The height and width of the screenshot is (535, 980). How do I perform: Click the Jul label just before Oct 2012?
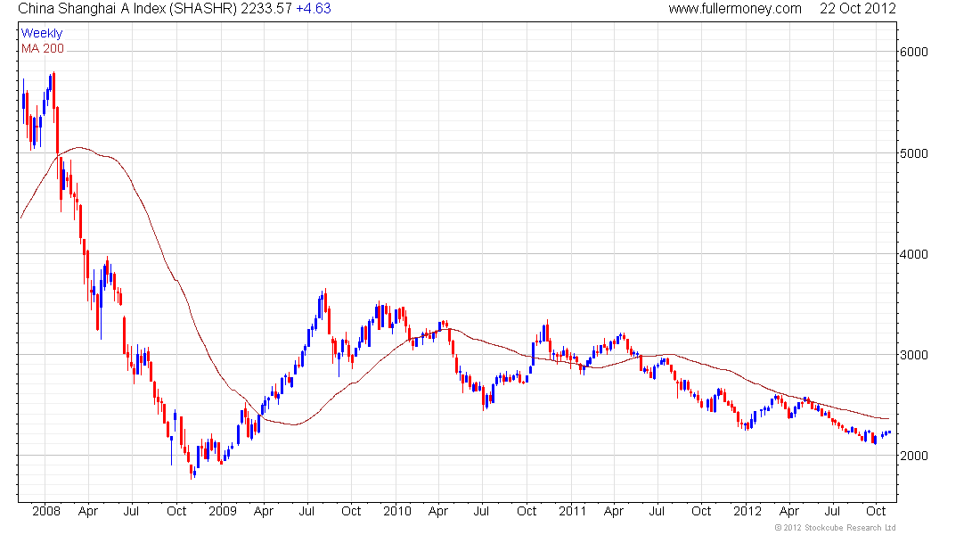(832, 511)
